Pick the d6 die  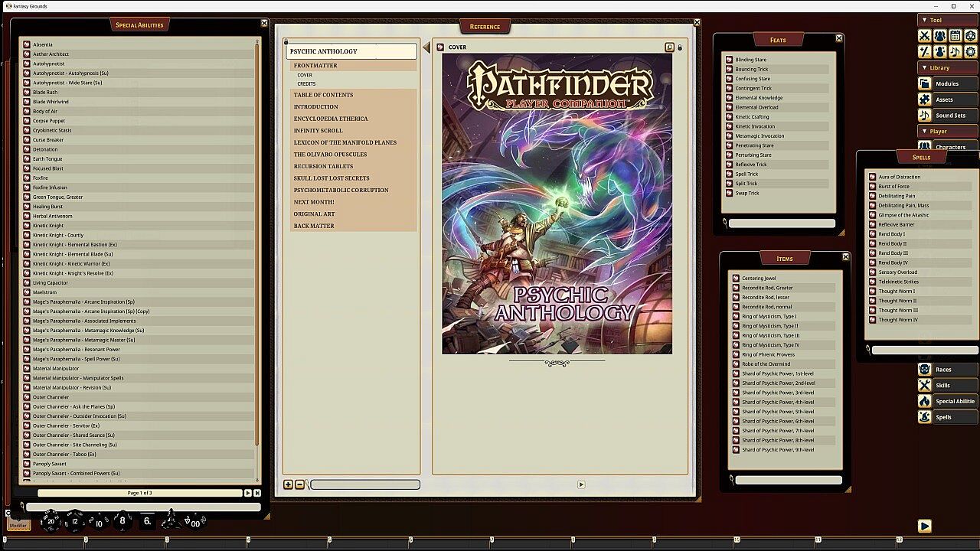(147, 522)
